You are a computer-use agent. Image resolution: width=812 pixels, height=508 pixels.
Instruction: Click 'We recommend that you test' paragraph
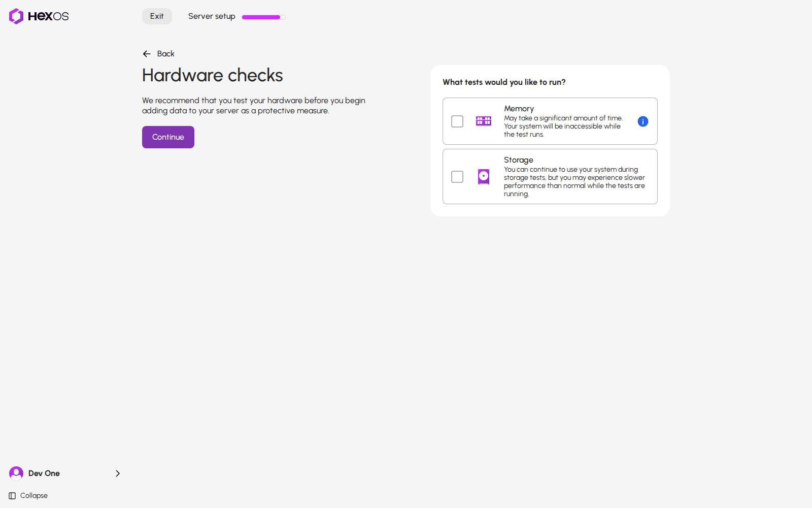(x=254, y=106)
